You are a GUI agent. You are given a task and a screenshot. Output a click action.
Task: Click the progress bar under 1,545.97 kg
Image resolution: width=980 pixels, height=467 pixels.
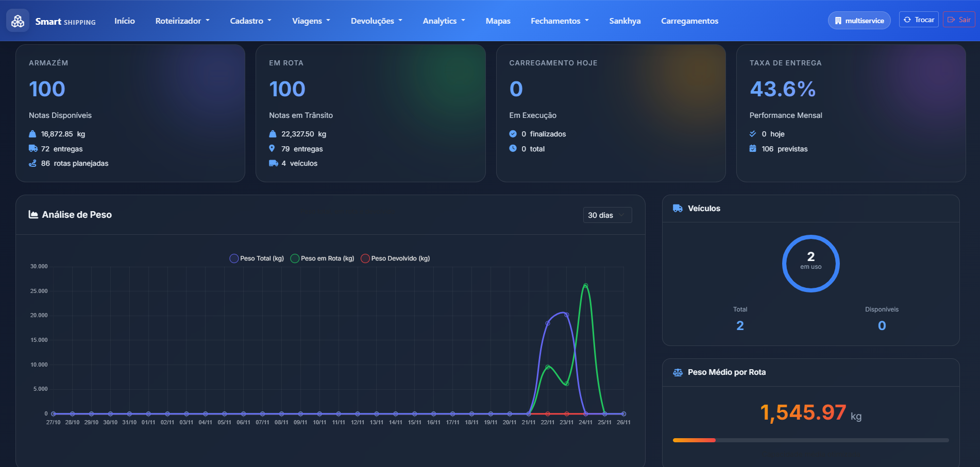[x=810, y=440]
